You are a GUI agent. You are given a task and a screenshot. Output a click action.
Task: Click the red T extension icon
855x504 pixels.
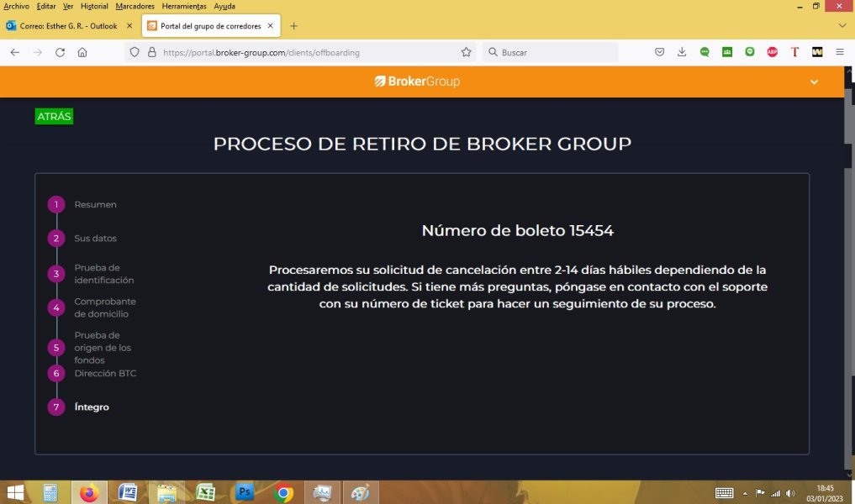click(794, 52)
